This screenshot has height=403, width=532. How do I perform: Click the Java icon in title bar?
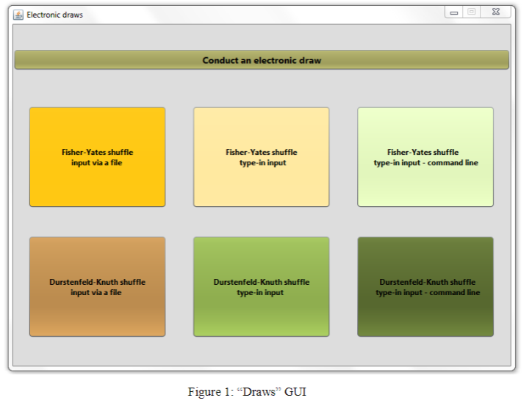click(x=18, y=14)
